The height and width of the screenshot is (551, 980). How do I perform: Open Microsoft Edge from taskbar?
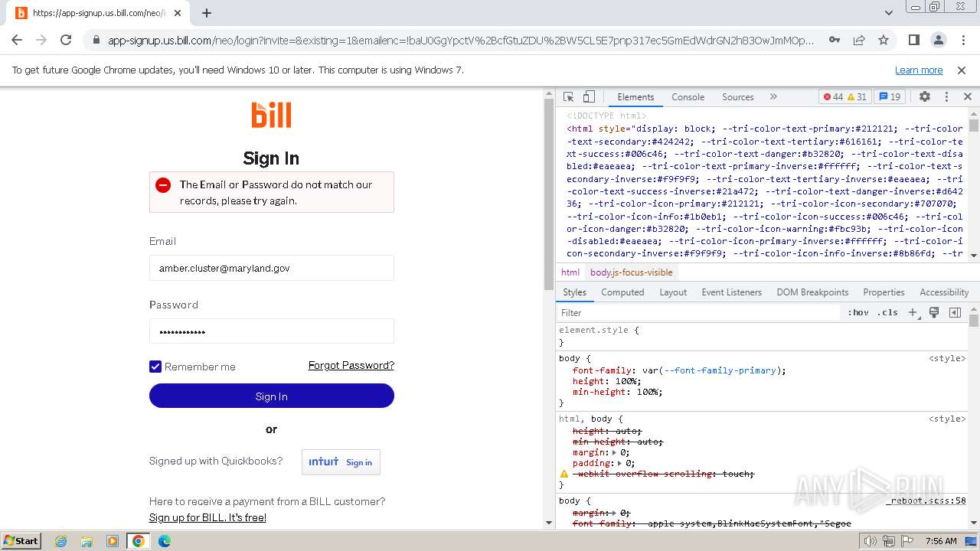click(165, 541)
